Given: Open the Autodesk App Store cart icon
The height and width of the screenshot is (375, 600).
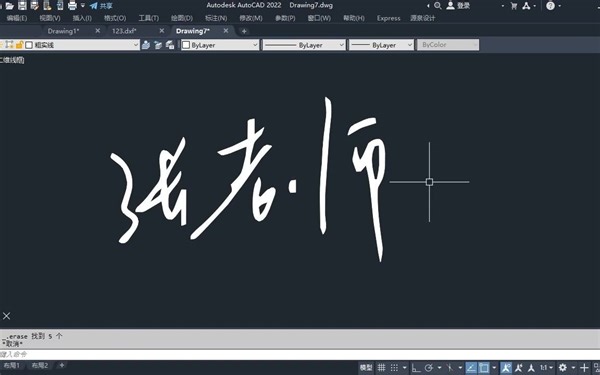Looking at the screenshot, I should pos(514,6).
